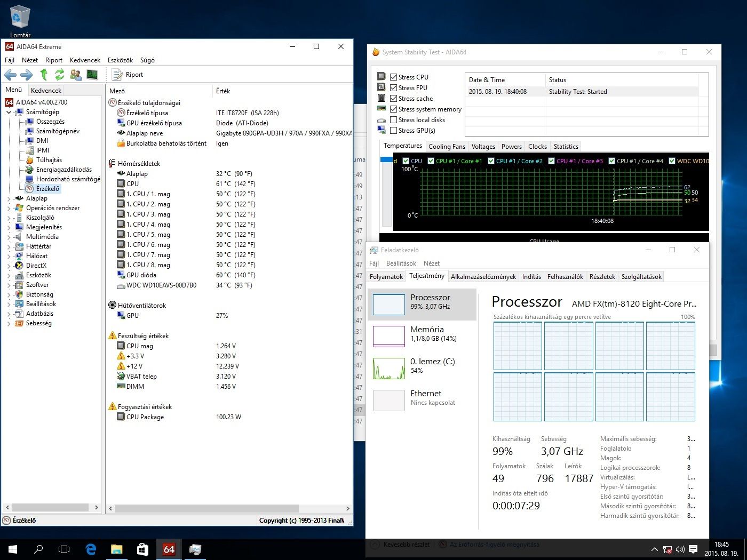Screen dimensions: 747x560
Task: Select Érzékelő (sensor) tree item
Action: [x=47, y=189]
